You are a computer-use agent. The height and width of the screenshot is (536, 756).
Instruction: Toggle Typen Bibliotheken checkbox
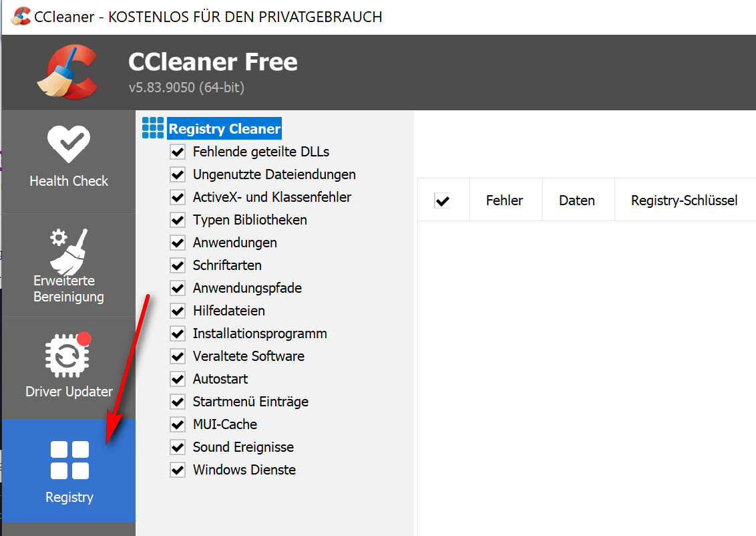(178, 220)
